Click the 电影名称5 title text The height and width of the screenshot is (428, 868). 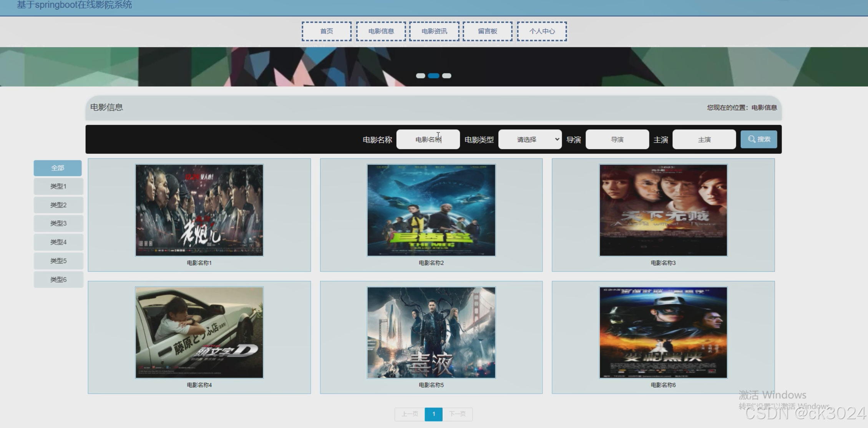pyautogui.click(x=431, y=385)
